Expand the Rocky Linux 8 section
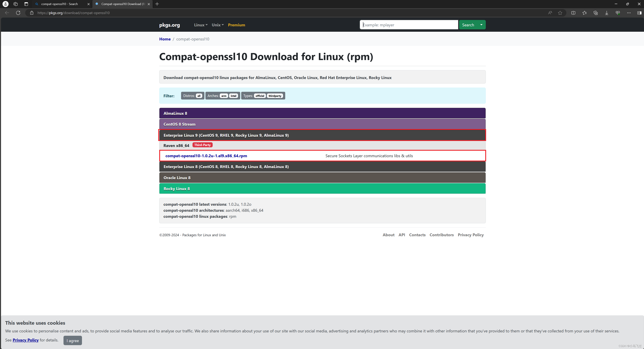Viewport: 644px width, 349px height. point(322,188)
